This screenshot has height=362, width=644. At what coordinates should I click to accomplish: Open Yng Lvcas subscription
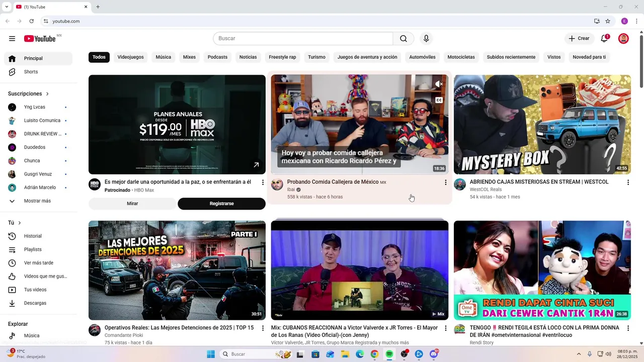38,107
